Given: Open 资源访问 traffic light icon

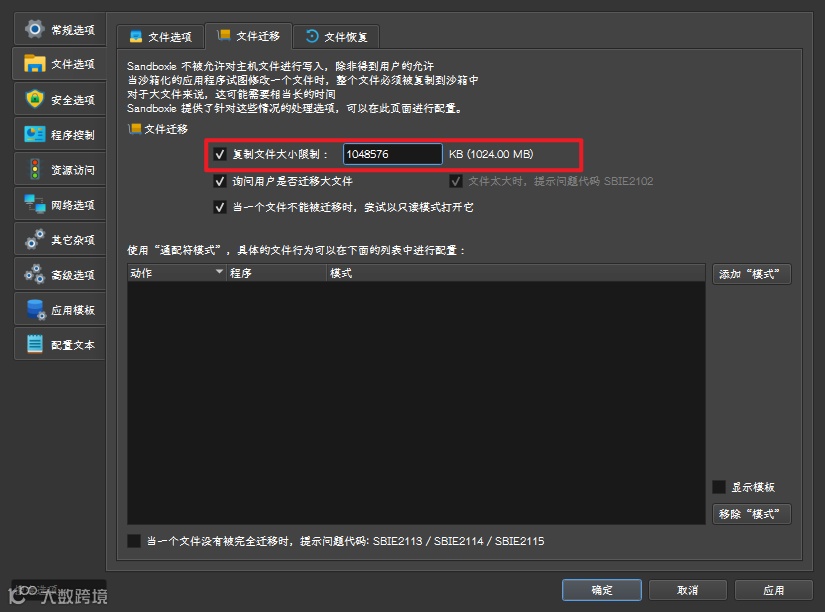Looking at the screenshot, I should tap(35, 169).
